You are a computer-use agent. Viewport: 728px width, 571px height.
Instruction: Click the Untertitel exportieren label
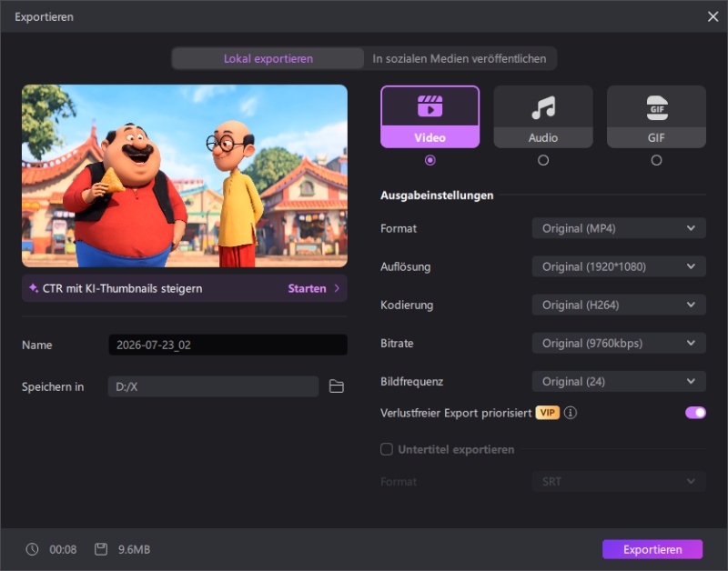456,449
